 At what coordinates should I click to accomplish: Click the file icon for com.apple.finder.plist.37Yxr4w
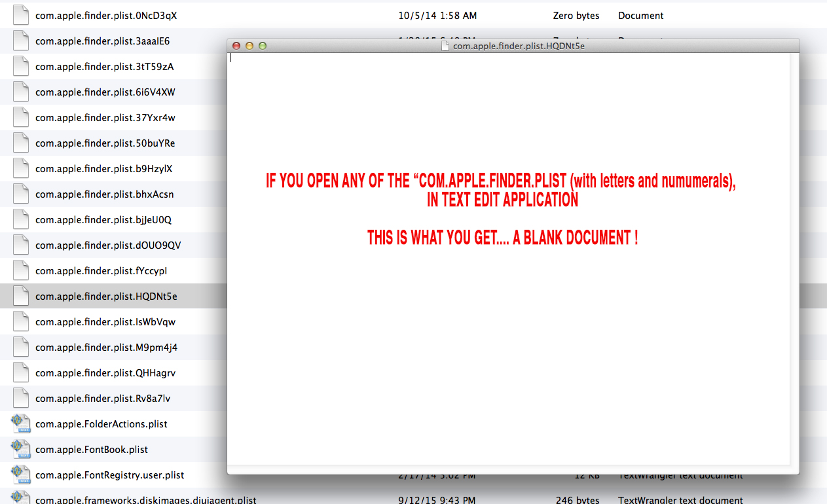point(21,118)
